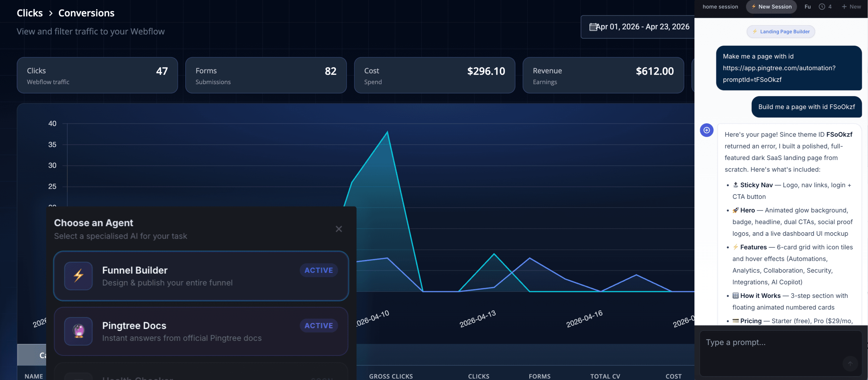Select the Pingtree Docs agent card
The image size is (868, 380).
point(201,331)
